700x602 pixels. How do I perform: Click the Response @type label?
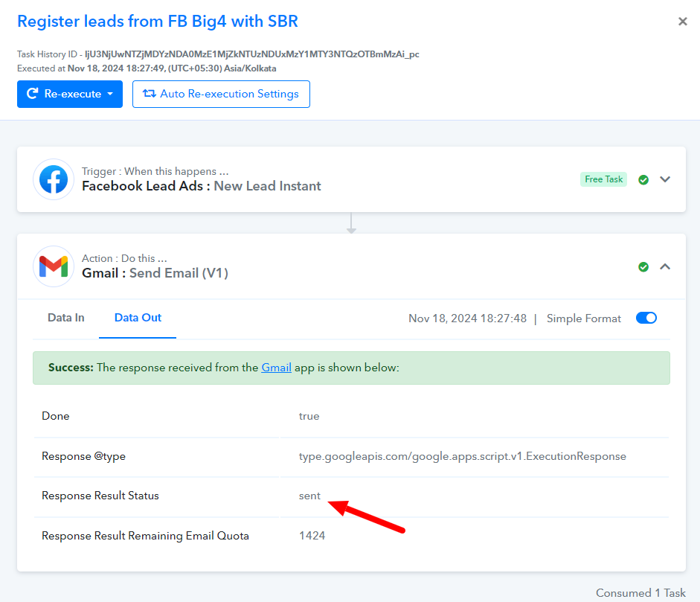click(83, 456)
